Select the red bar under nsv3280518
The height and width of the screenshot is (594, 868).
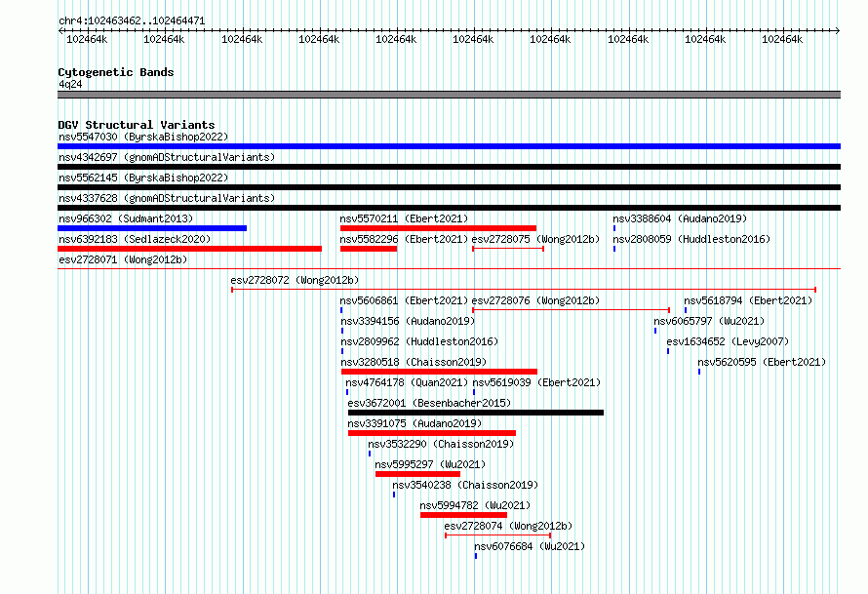point(439,372)
